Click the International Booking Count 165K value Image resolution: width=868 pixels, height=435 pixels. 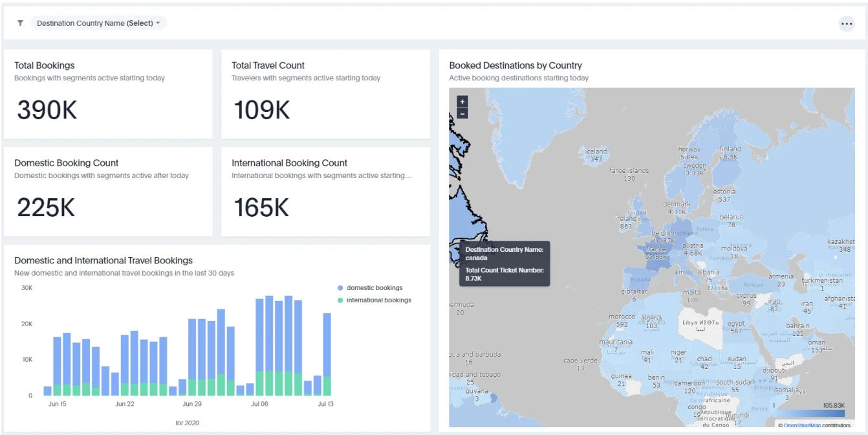pyautogui.click(x=261, y=207)
